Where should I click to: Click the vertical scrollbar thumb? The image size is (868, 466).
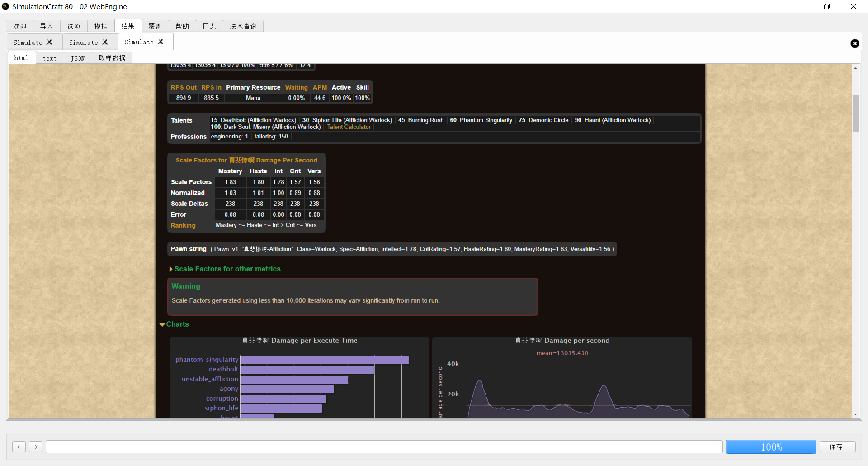855,113
